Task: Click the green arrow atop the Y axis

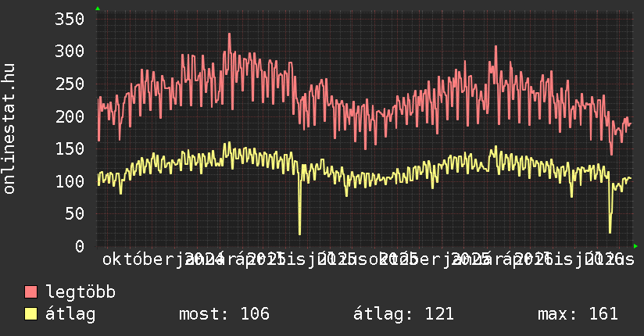Action: [x=98, y=9]
